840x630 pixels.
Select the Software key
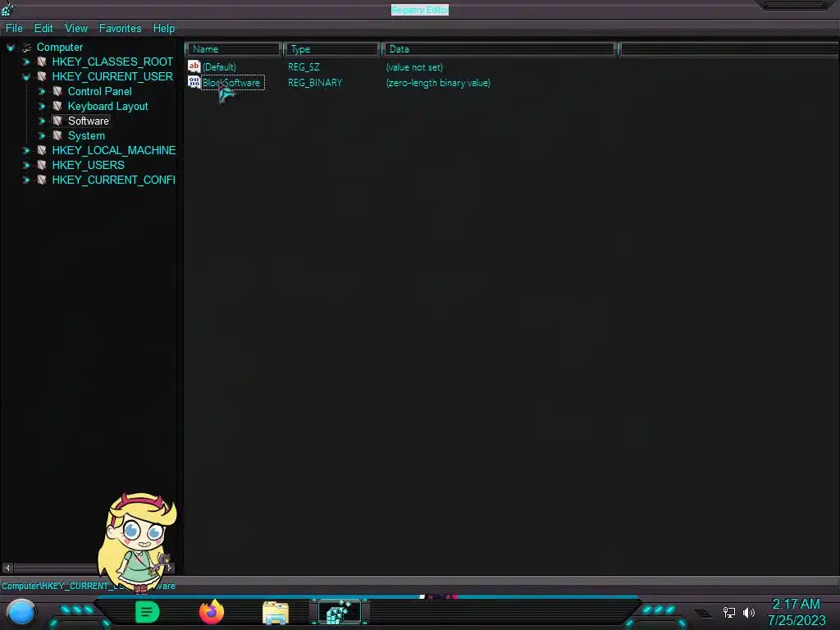click(x=89, y=121)
